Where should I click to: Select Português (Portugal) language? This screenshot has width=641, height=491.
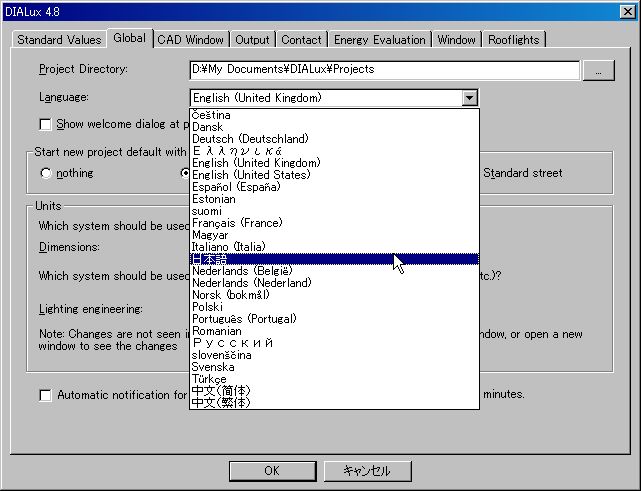pyautogui.click(x=334, y=319)
